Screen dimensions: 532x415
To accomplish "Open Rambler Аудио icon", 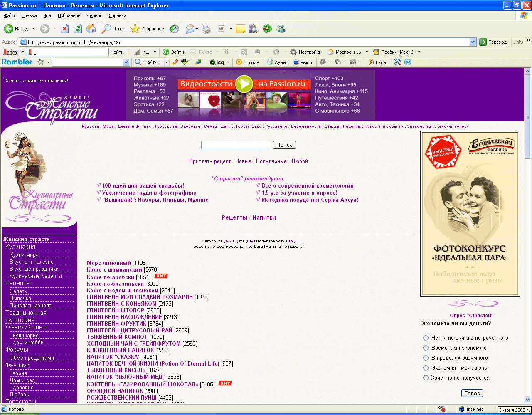I will (x=270, y=62).
